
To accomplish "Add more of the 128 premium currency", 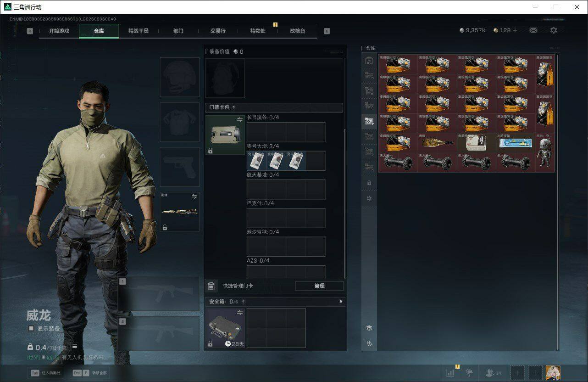I will (515, 30).
